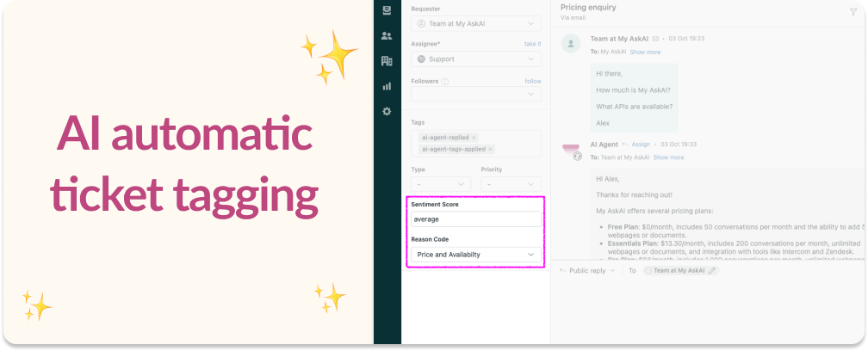Click the Pricing enquiry ticket title
Viewport: 868px width, 351px height.
[x=588, y=8]
